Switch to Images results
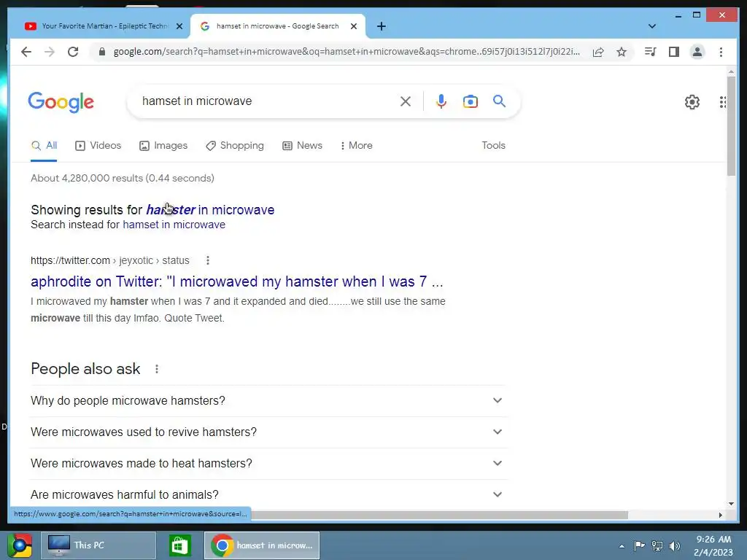The image size is (747, 560). (x=163, y=146)
